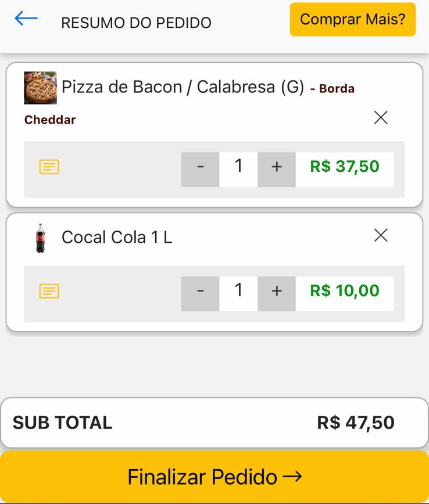The height and width of the screenshot is (504, 429).
Task: Remove the Pizza de Bacon item
Action: tap(381, 117)
